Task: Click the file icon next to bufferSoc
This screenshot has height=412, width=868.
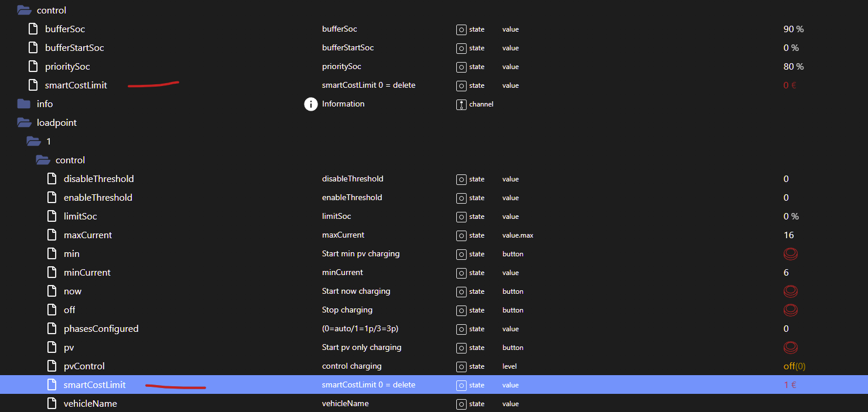Action: (x=33, y=29)
